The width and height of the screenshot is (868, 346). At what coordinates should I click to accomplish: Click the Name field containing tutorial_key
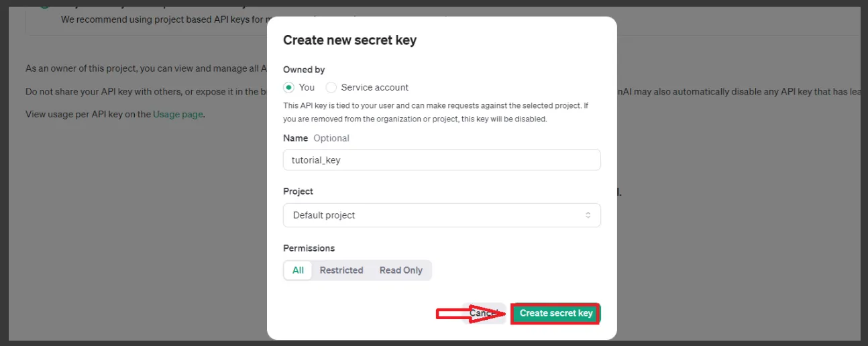point(441,160)
